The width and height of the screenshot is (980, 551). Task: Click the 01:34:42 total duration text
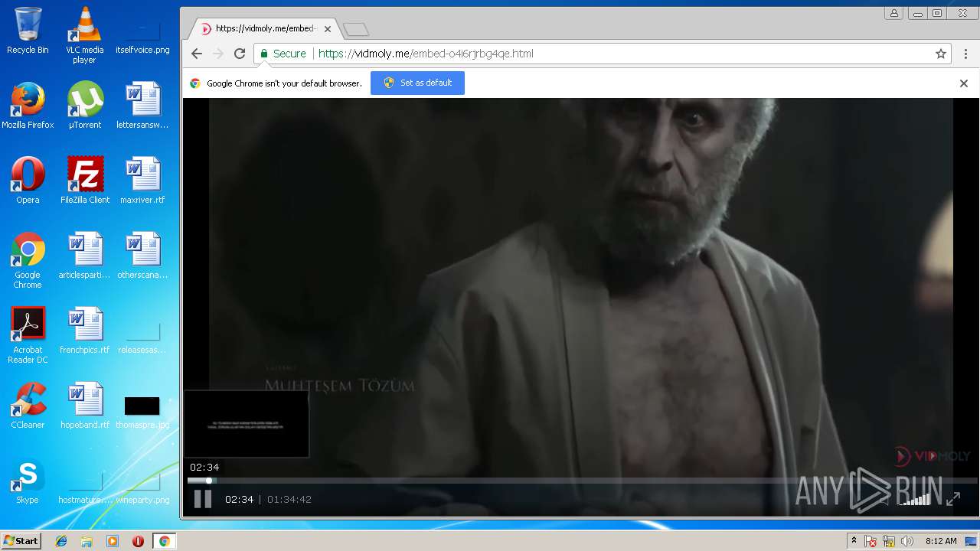pyautogui.click(x=289, y=499)
